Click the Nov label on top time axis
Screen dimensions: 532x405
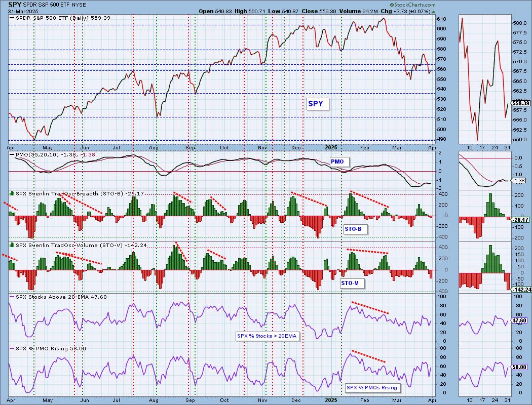(x=262, y=148)
